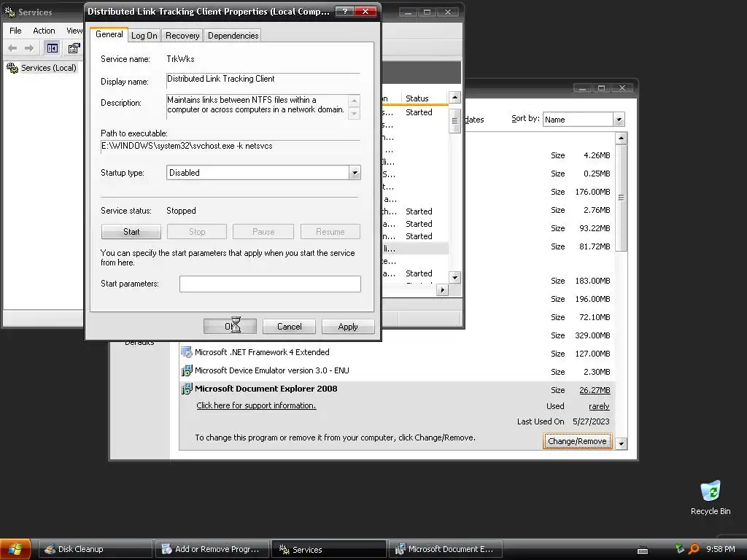Click the 9:58 PM clock
Screen dimensions: 747x560
[720, 549]
